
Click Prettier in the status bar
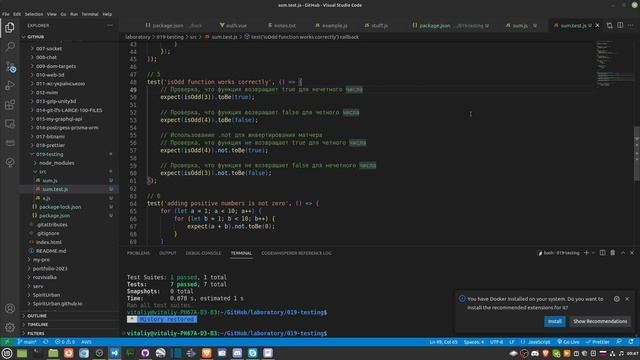598,342
